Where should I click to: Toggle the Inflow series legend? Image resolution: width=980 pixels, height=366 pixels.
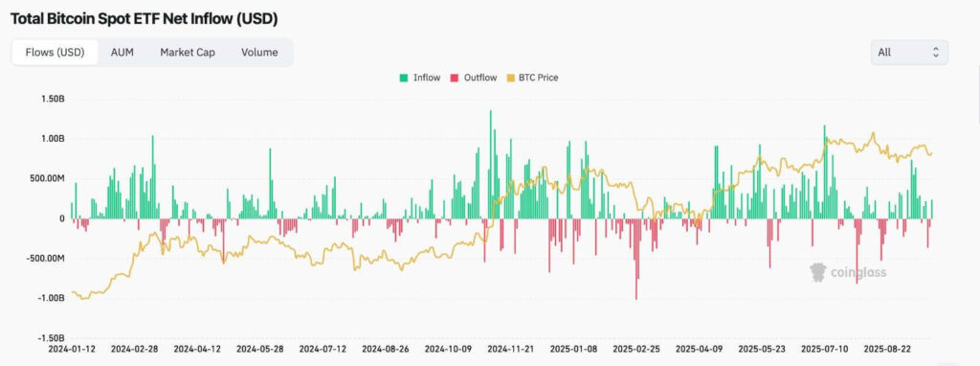pos(420,78)
